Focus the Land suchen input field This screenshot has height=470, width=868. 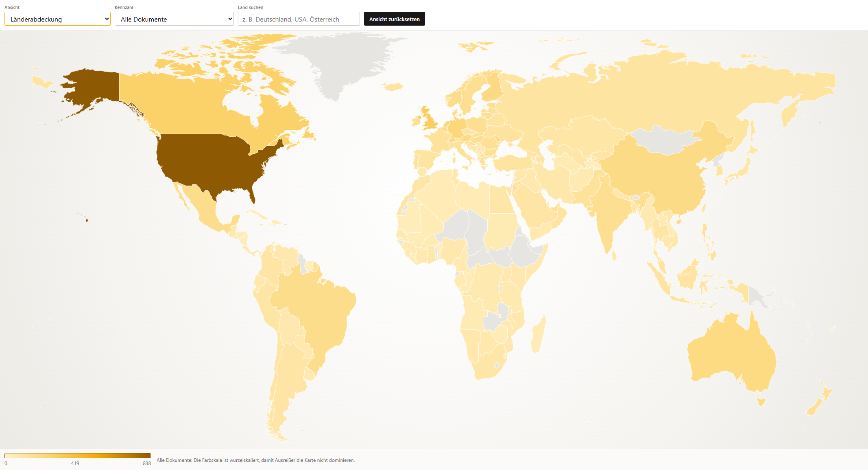299,19
